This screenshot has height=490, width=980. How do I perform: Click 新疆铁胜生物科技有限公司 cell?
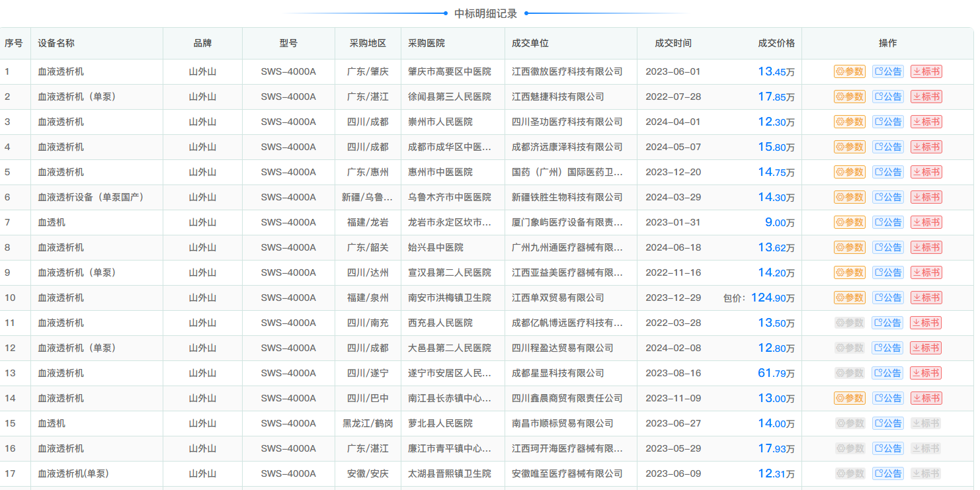pos(567,197)
